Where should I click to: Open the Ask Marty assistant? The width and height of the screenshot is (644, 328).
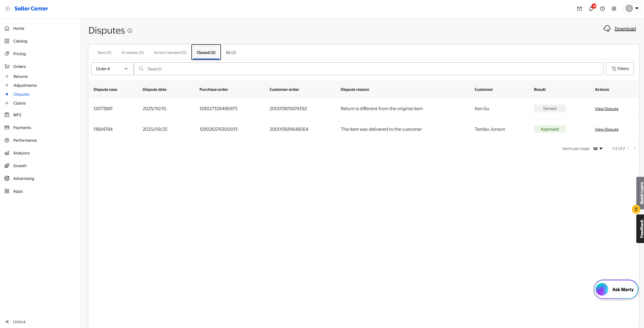[616, 289]
